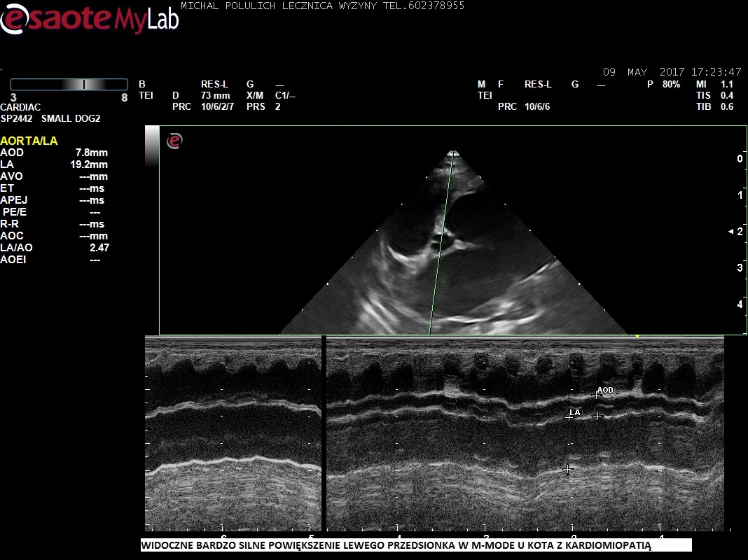Click the LA/AO ratio value 2.47
748x560 pixels.
99,248
